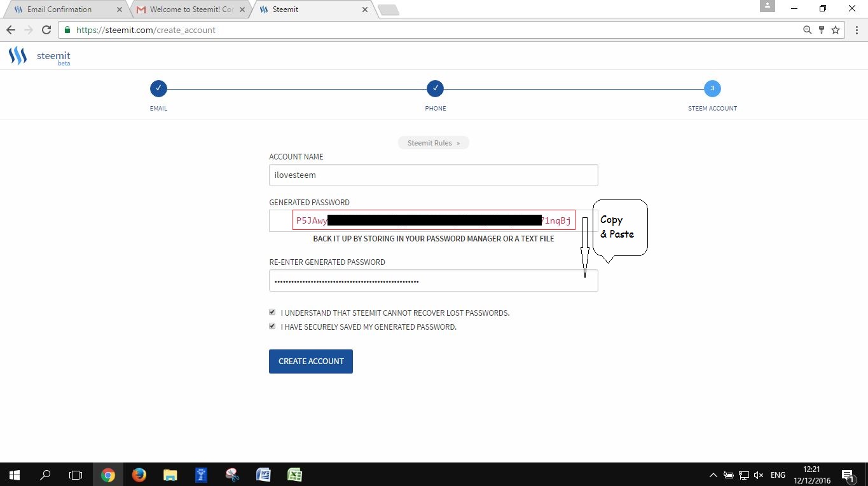Click the Re-enter Generated Password field
Viewport: 868px width, 486px height.
click(434, 281)
